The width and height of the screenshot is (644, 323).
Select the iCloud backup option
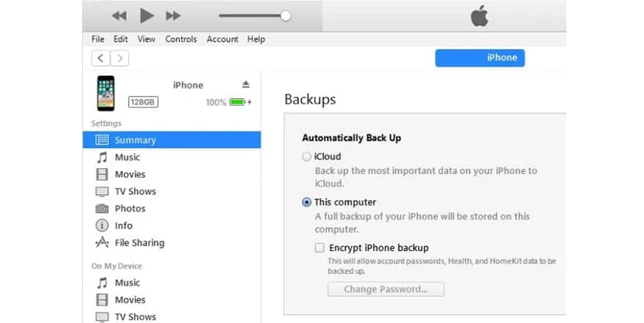pos(307,157)
